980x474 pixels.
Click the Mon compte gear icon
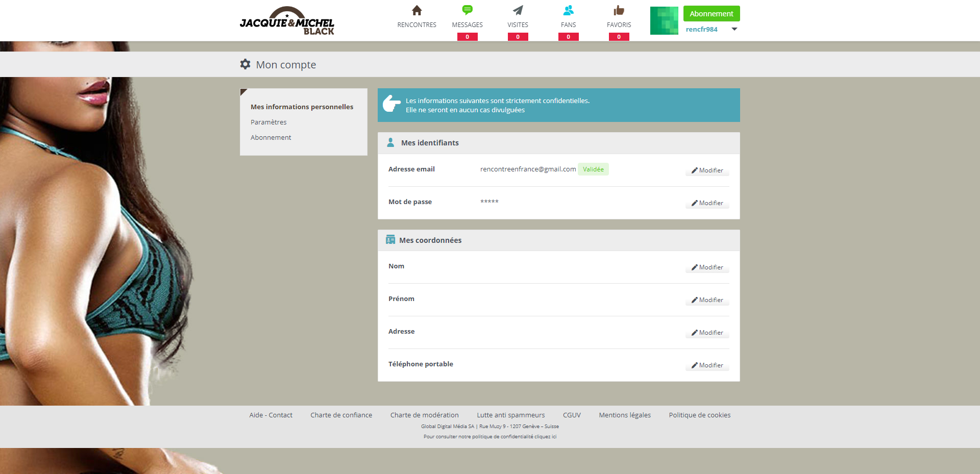tap(246, 64)
